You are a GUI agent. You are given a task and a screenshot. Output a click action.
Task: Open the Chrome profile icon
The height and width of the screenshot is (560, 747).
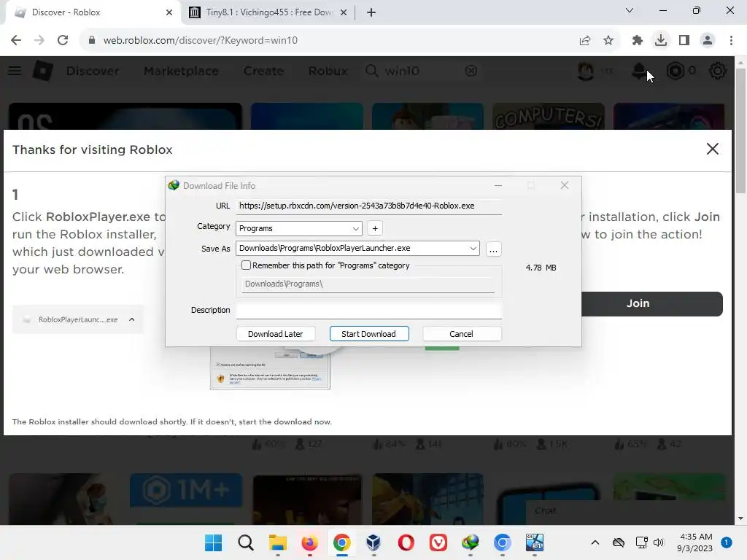point(708,41)
